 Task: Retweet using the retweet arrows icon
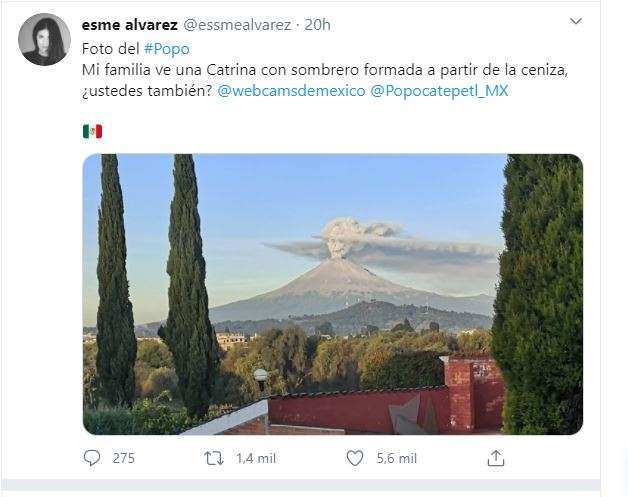(x=214, y=458)
